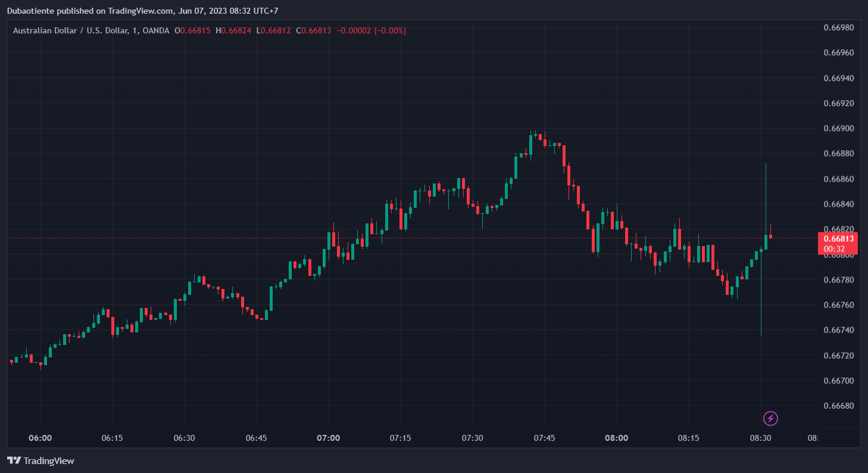Click the low value L0.66812
Image resolution: width=868 pixels, height=473 pixels.
click(x=273, y=30)
